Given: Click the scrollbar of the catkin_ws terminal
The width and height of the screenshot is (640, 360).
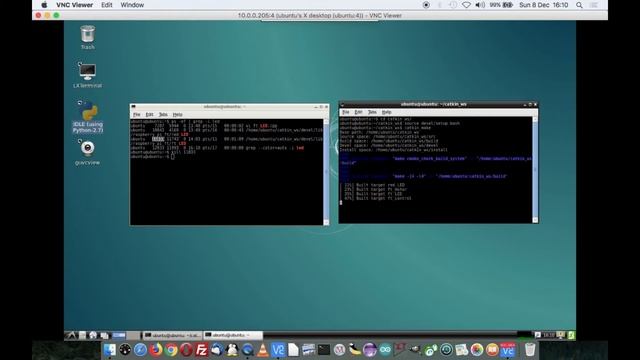Looking at the screenshot, I should tap(535, 169).
